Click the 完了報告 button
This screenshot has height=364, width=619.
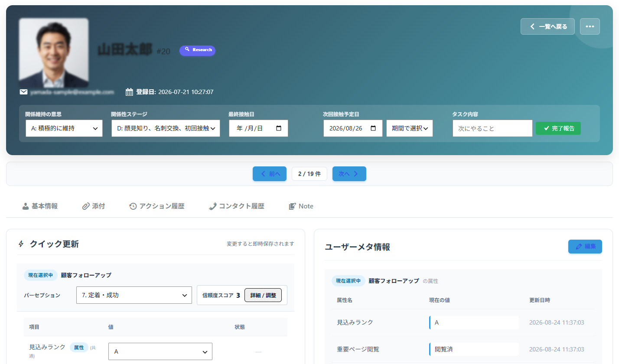point(558,128)
